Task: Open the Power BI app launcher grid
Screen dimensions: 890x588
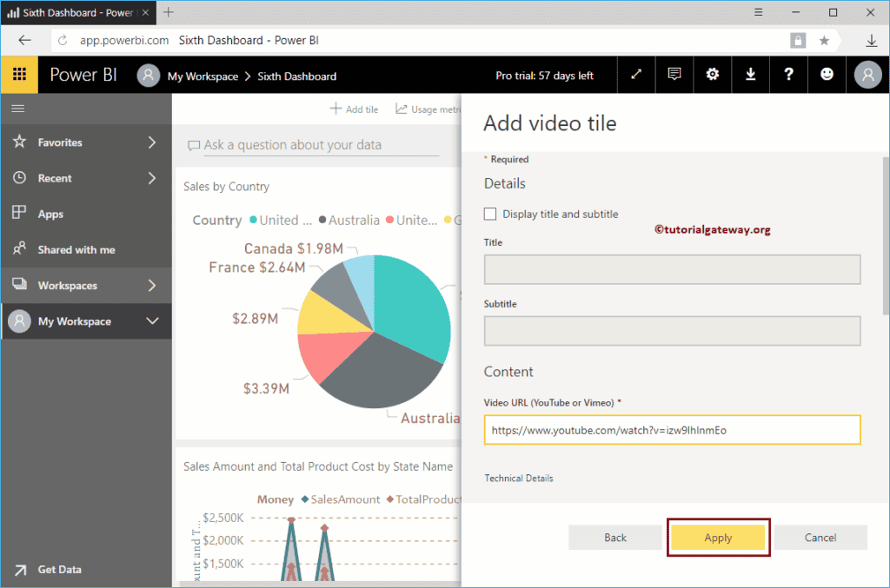Action: [19, 75]
